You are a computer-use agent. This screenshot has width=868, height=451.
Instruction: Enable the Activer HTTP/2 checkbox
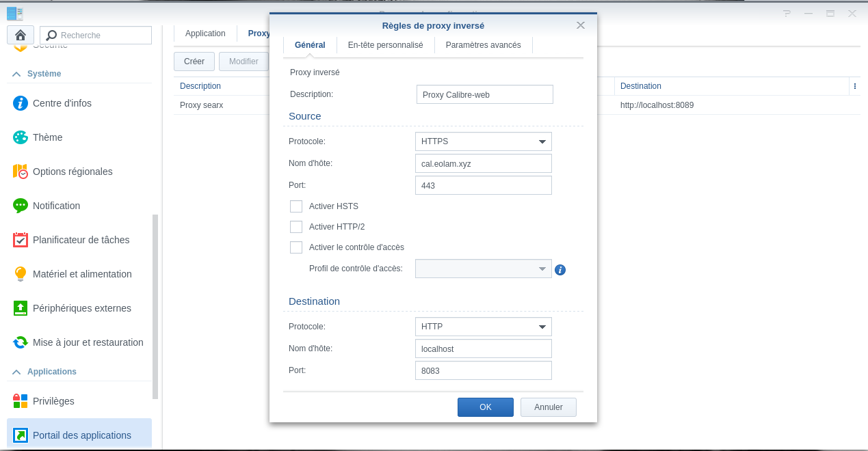click(296, 227)
